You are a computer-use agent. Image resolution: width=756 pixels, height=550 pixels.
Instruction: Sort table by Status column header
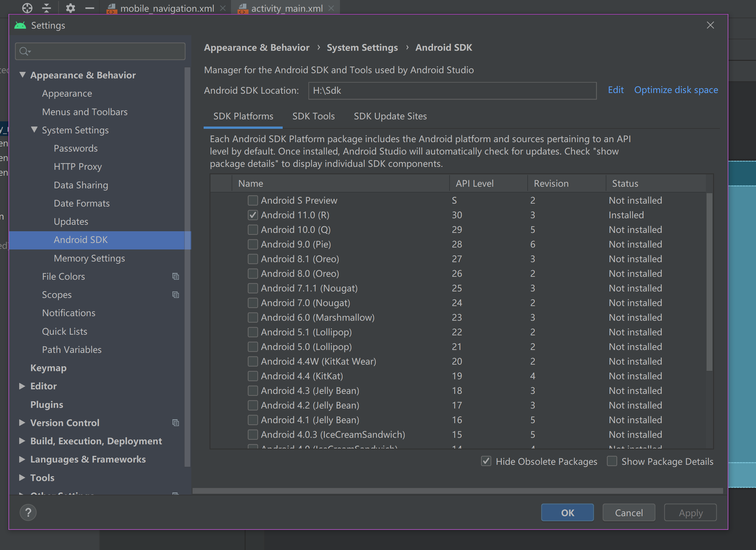pyautogui.click(x=656, y=183)
